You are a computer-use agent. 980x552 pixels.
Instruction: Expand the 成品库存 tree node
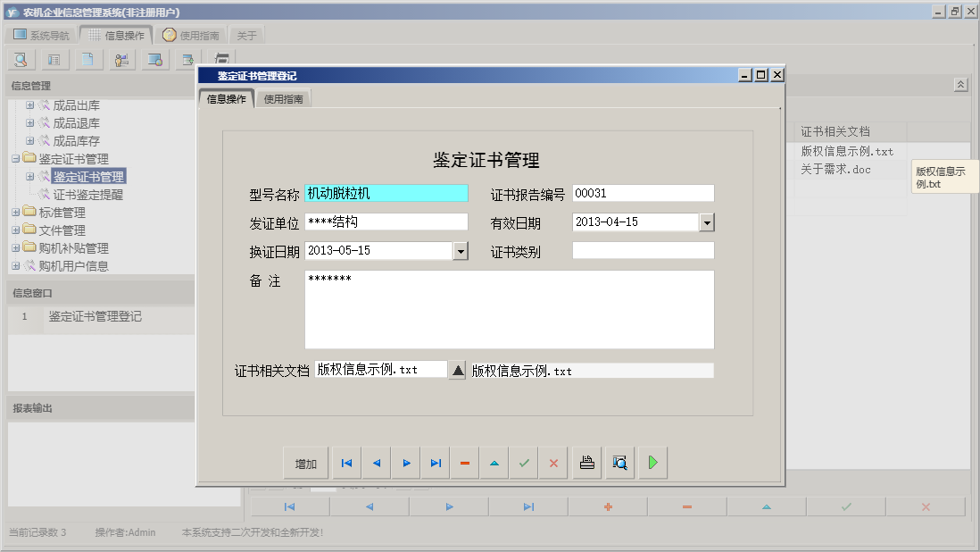click(x=29, y=140)
